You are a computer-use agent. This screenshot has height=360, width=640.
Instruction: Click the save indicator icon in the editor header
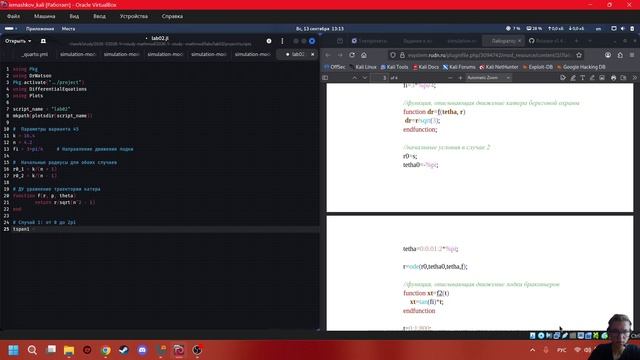click(269, 41)
